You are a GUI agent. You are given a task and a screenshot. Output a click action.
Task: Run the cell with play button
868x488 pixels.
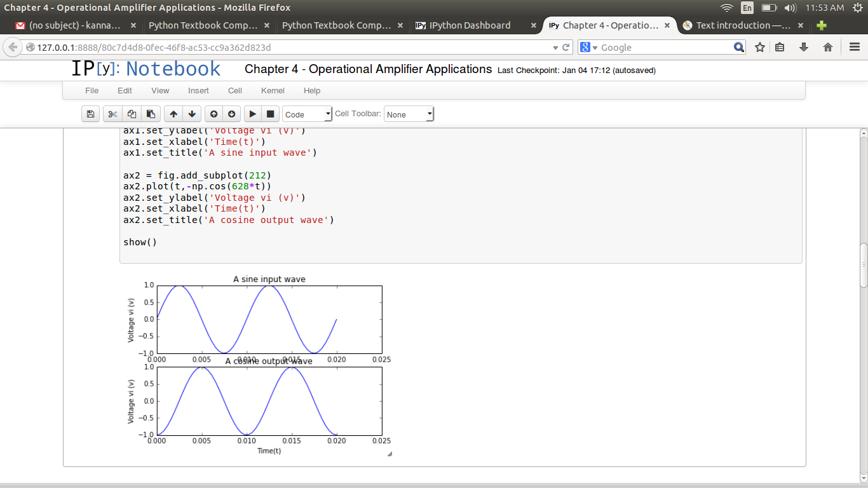click(x=252, y=114)
